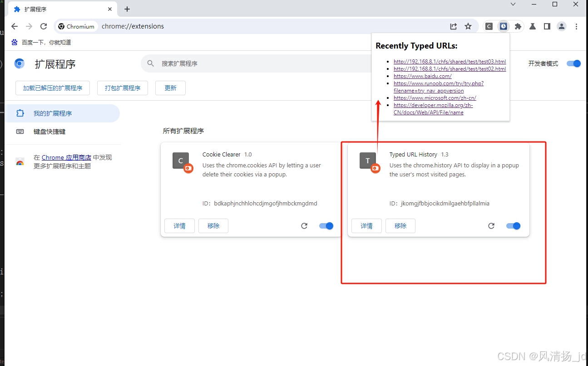Open the test02.html link in popup
This screenshot has height=366, width=588.
click(450, 69)
